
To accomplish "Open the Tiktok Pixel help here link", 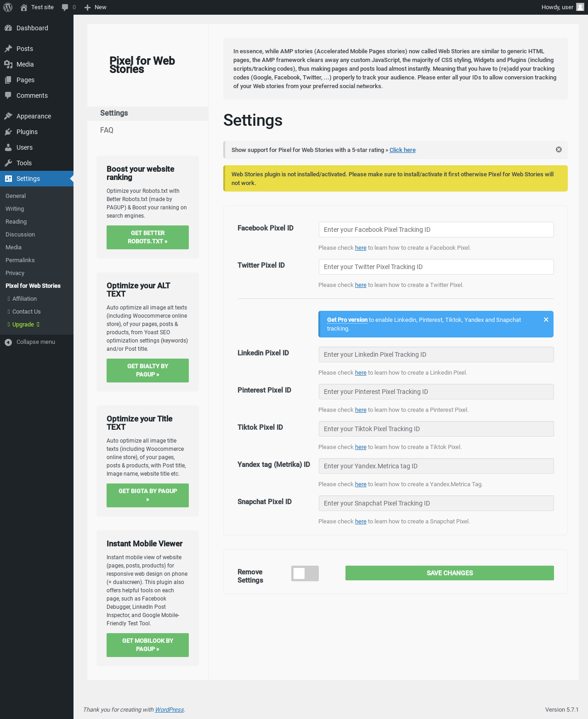I will 361,447.
